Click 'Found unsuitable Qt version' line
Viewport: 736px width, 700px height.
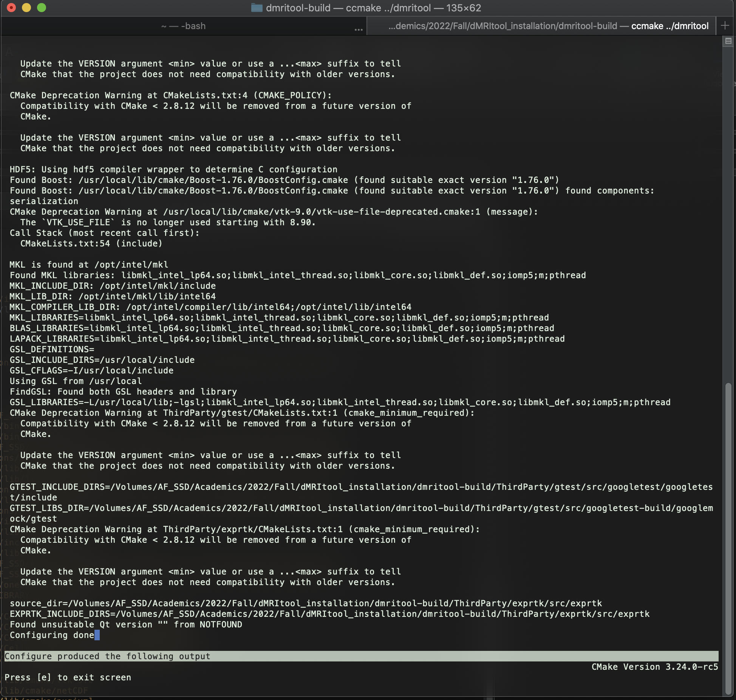[x=126, y=624]
